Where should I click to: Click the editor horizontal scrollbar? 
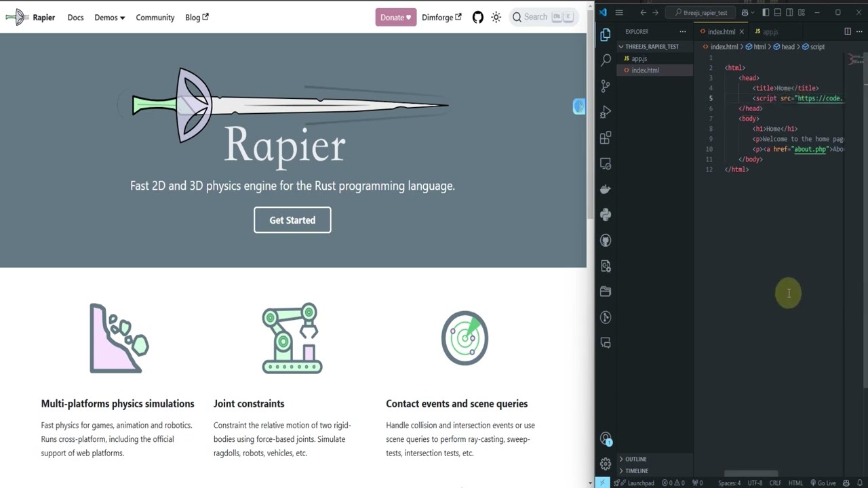751,474
